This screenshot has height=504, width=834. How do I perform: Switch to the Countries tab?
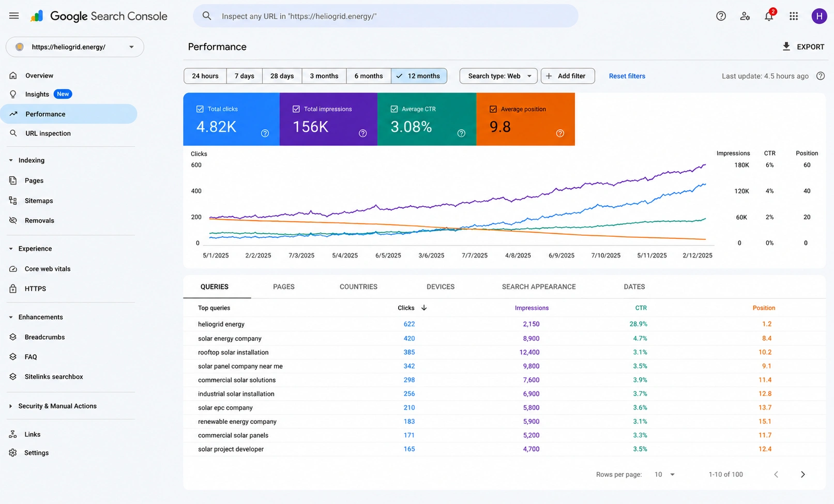pos(358,287)
